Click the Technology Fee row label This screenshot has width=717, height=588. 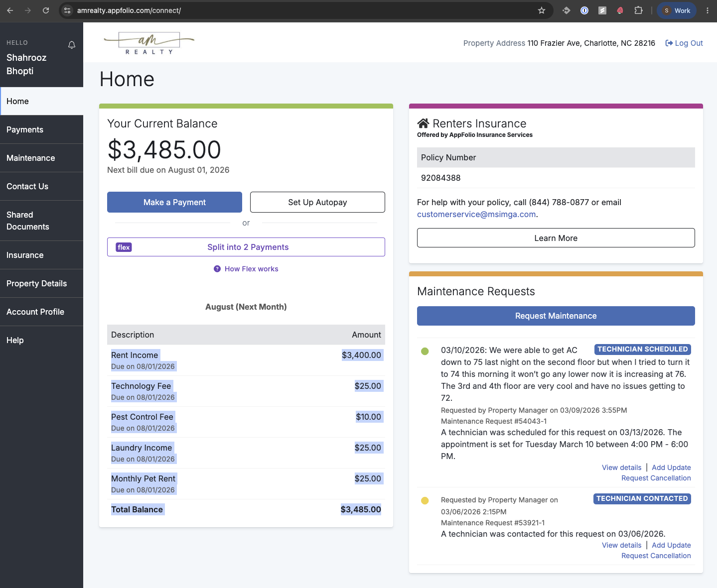(x=141, y=386)
